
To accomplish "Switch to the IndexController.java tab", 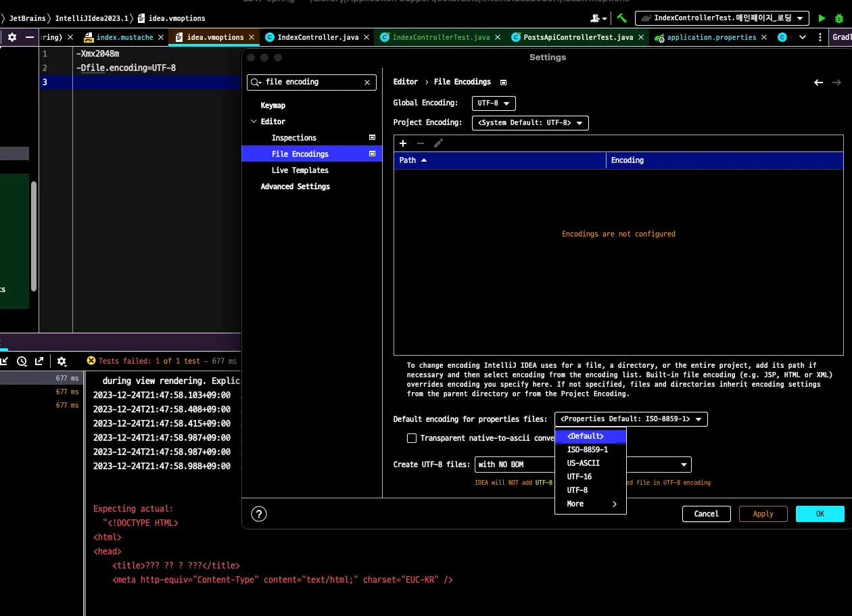I will click(318, 37).
